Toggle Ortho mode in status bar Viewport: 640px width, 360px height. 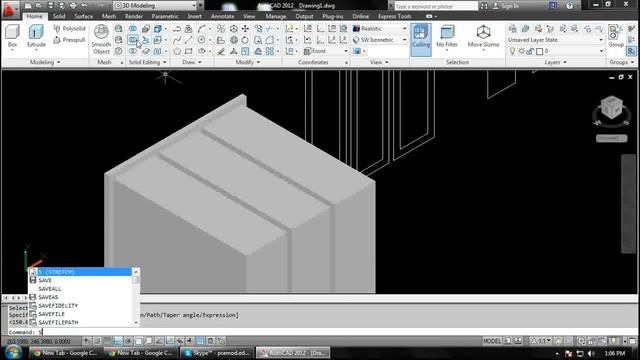click(x=118, y=341)
